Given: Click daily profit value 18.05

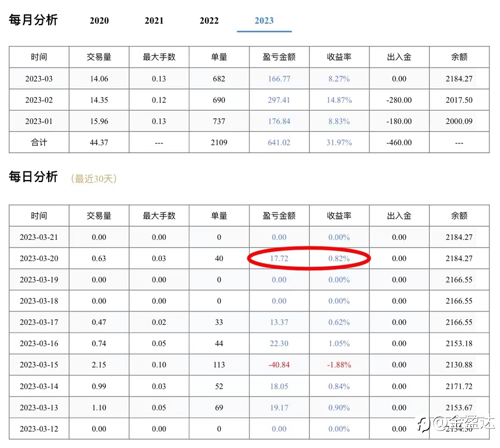Looking at the screenshot, I should pos(279,386).
